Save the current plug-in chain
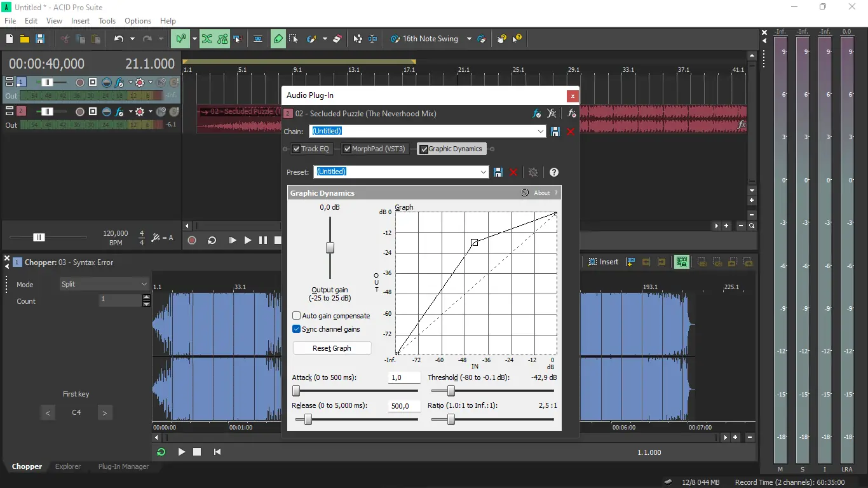The height and width of the screenshot is (488, 868). 555,131
